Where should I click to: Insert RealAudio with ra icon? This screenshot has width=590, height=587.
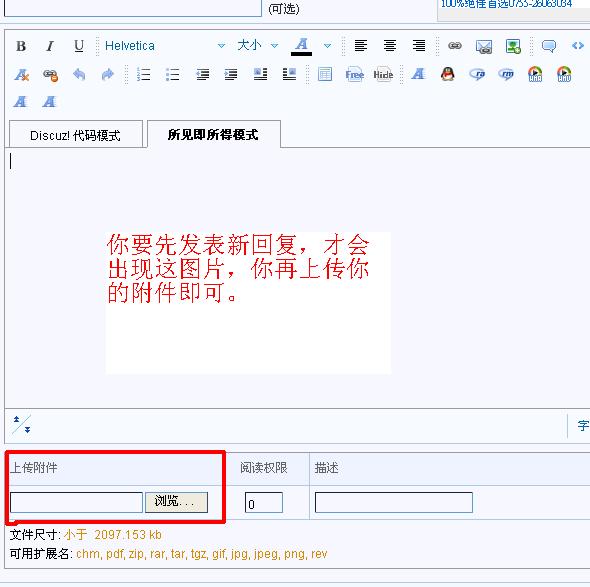tap(477, 74)
